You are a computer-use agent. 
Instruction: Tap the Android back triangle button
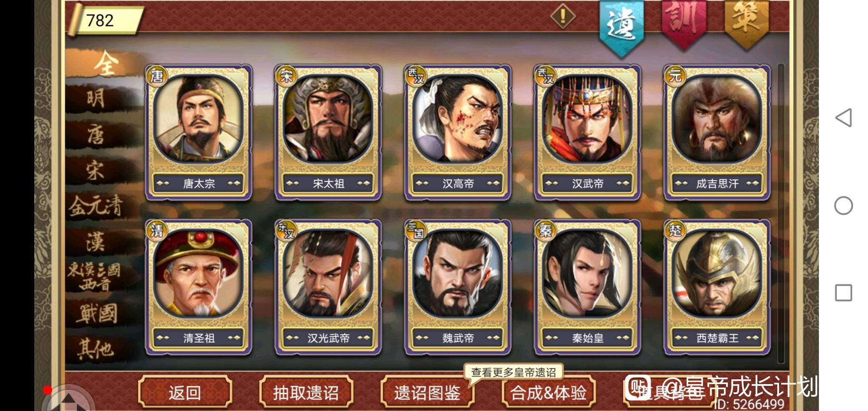[844, 118]
